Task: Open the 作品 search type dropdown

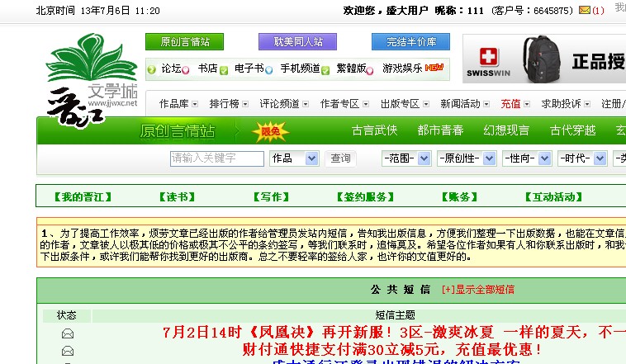Action: click(x=294, y=158)
